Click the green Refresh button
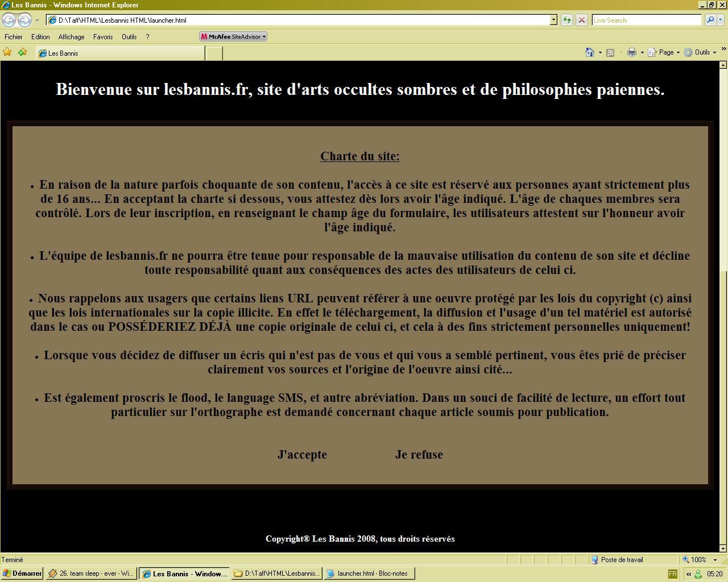This screenshot has height=582, width=728. (x=567, y=20)
